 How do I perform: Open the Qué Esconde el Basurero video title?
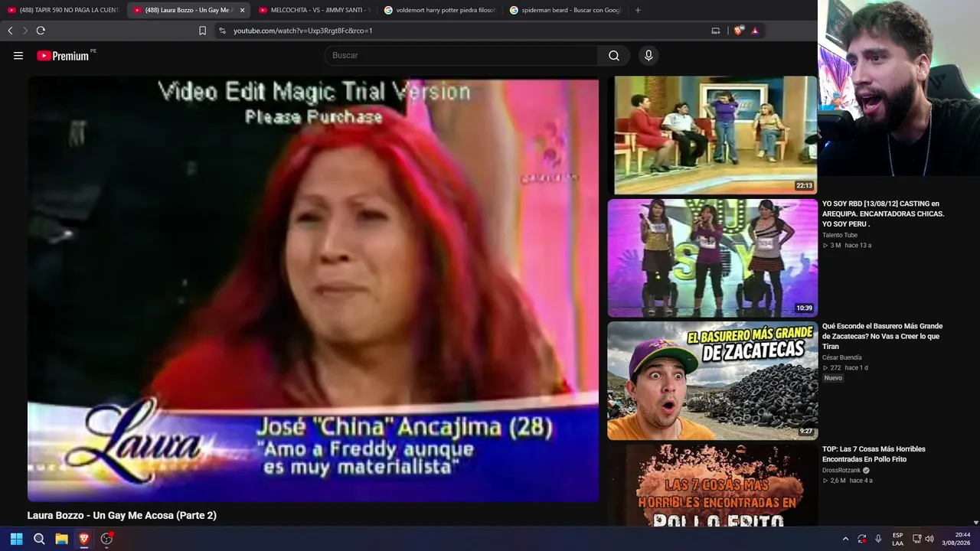pyautogui.click(x=883, y=336)
